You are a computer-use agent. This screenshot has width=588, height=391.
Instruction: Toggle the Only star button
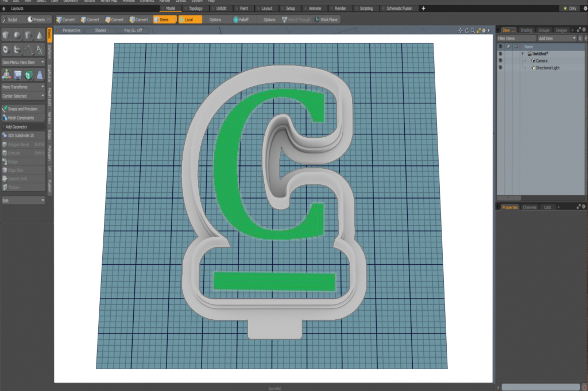point(570,8)
